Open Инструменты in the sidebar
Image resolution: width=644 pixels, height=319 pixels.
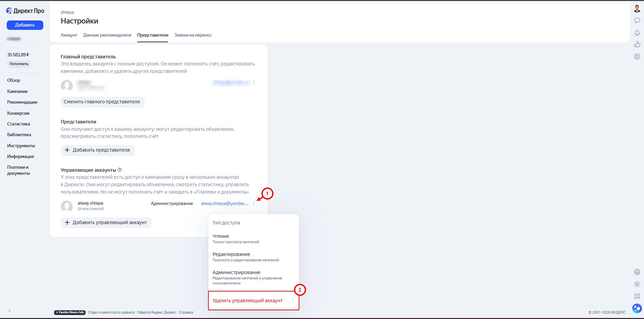[21, 146]
